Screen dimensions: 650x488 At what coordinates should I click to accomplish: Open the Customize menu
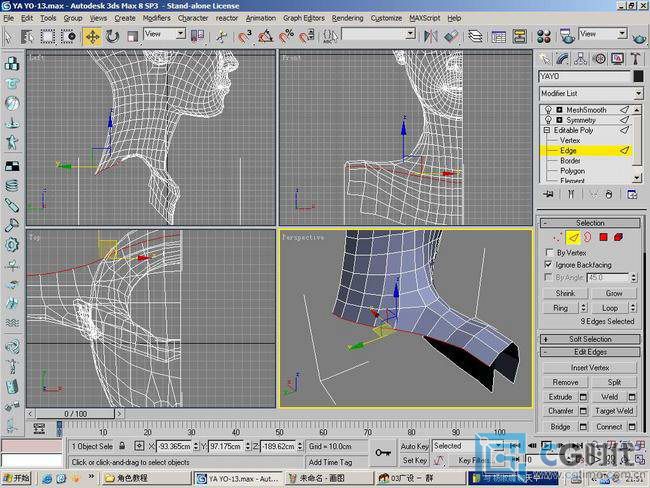pos(386,18)
